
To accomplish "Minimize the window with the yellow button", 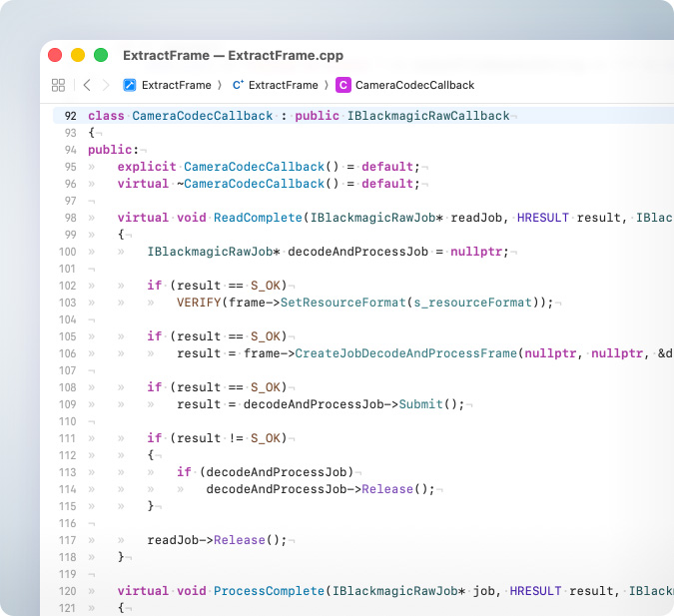I will [x=78, y=55].
